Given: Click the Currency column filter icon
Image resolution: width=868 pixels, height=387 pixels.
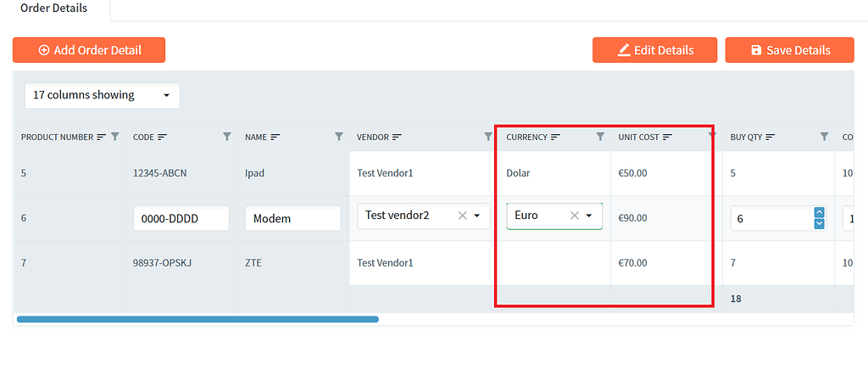Looking at the screenshot, I should point(600,137).
